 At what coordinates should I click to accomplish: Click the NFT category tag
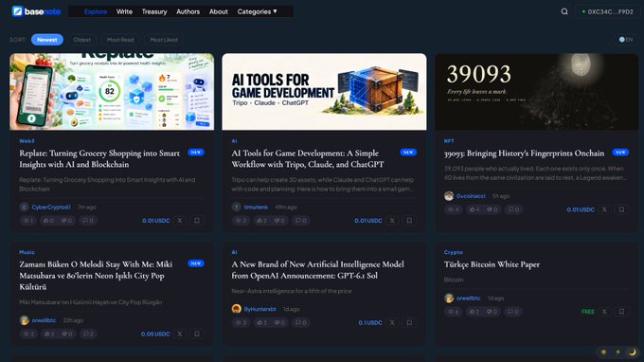(449, 141)
